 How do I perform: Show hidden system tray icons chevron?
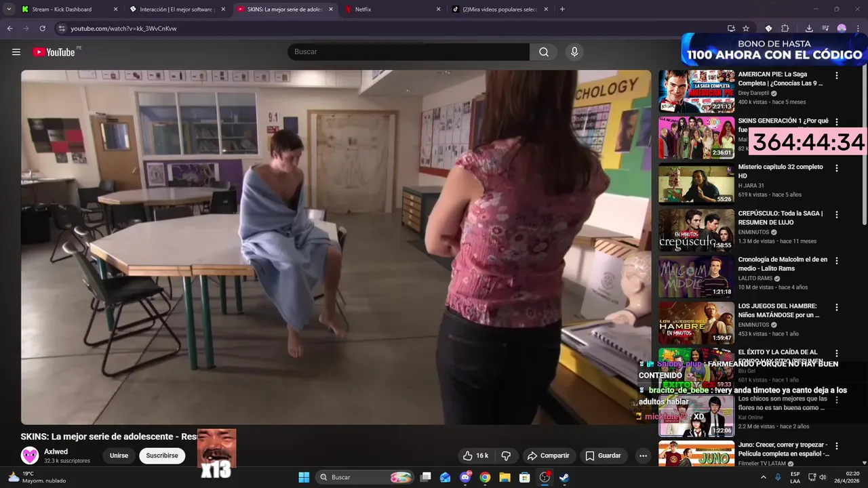coord(764,477)
